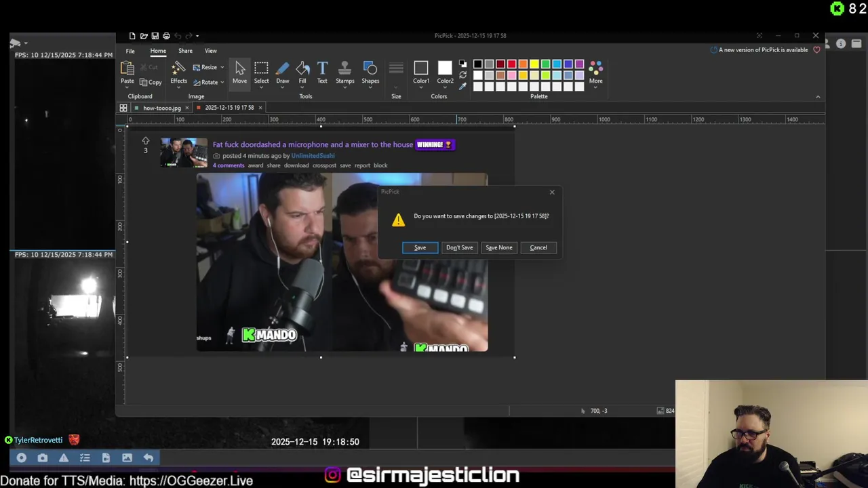
Task: Close the save changes dialog with X
Action: (x=552, y=192)
